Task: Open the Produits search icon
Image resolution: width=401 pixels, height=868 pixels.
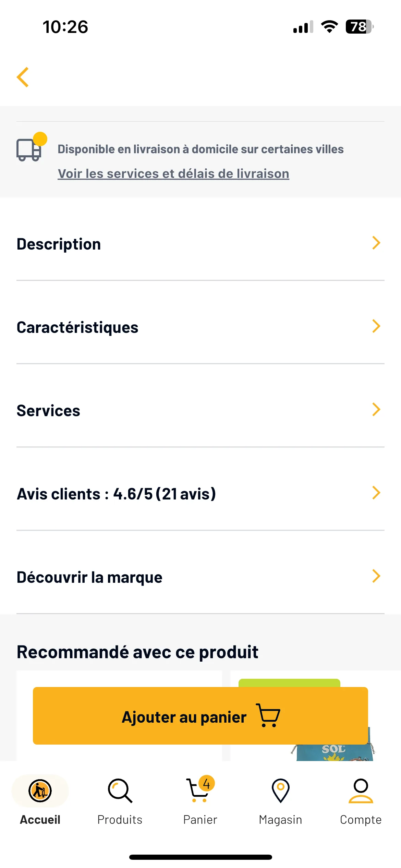Action: (x=120, y=791)
